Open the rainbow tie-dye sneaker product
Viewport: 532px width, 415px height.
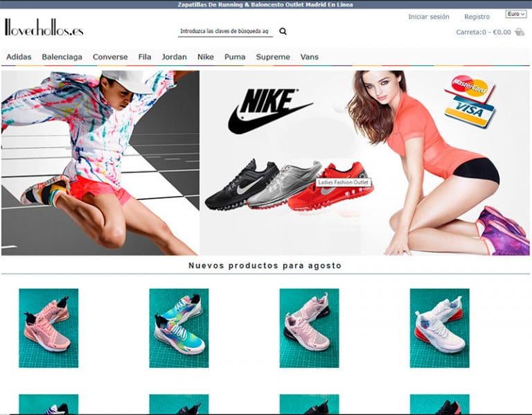[x=179, y=328]
